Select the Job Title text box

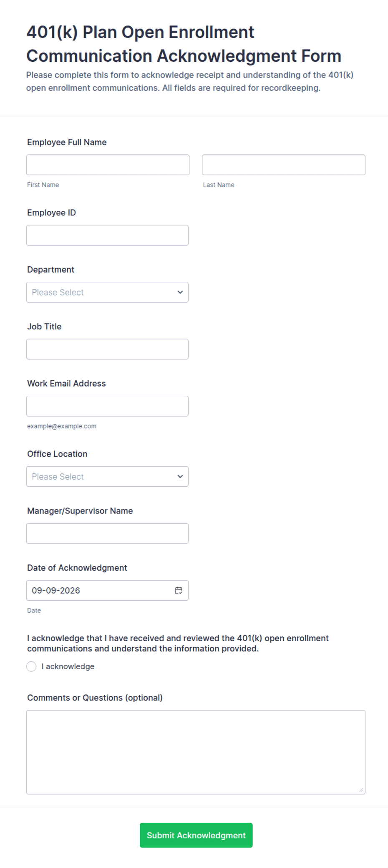click(x=107, y=349)
